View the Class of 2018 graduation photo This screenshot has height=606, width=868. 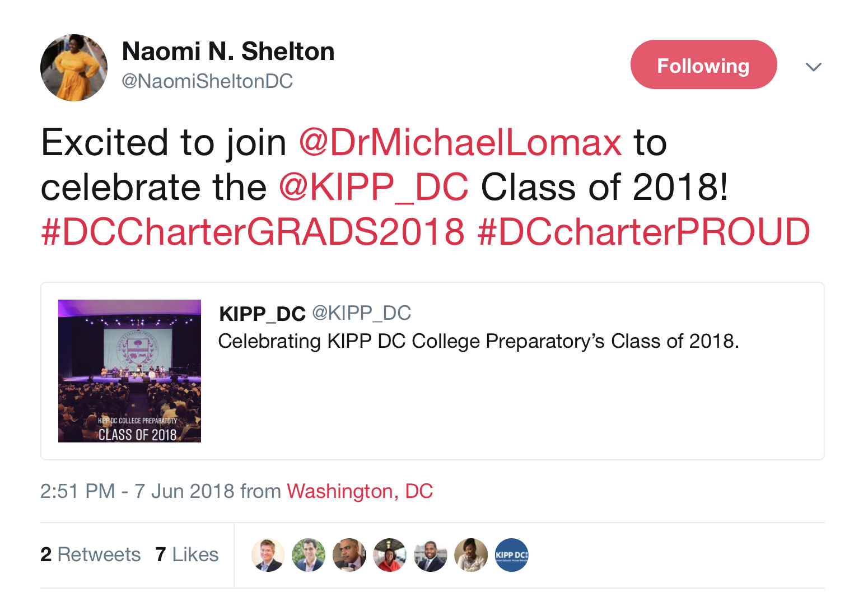point(129,371)
